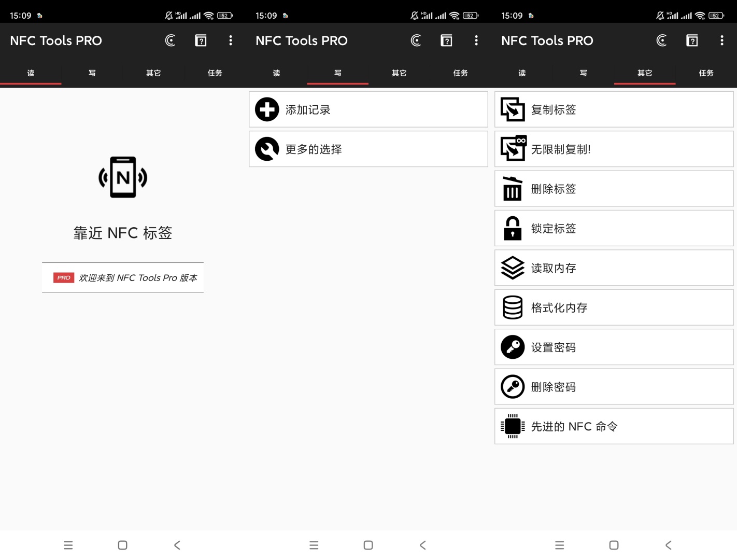Viewport: 737px width, 560px height.
Task: Tap the 靠近 NFC 标签 heading text
Action: 123,233
